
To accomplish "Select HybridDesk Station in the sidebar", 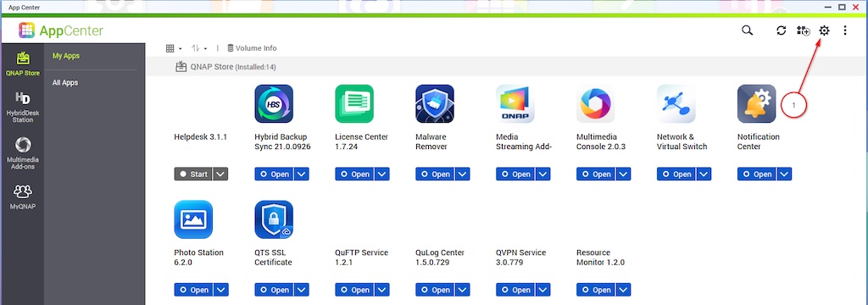I will [23, 108].
